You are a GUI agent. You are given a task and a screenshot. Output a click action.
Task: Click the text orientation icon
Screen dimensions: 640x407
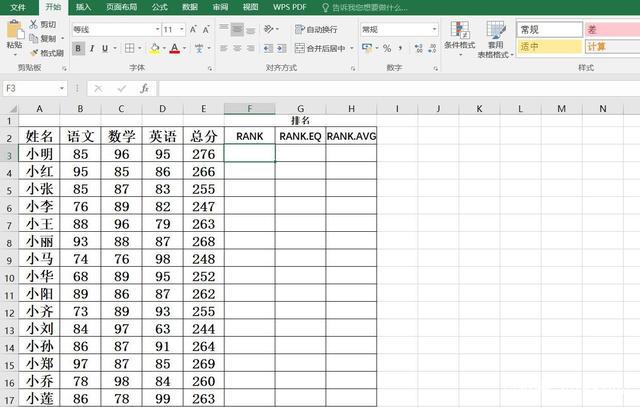(x=269, y=29)
